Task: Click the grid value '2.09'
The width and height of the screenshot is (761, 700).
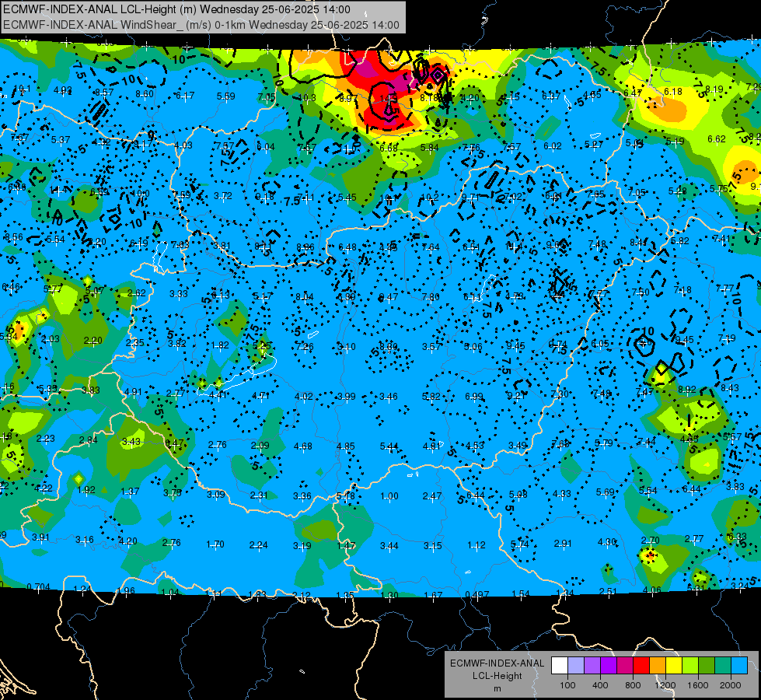Action: [260, 445]
